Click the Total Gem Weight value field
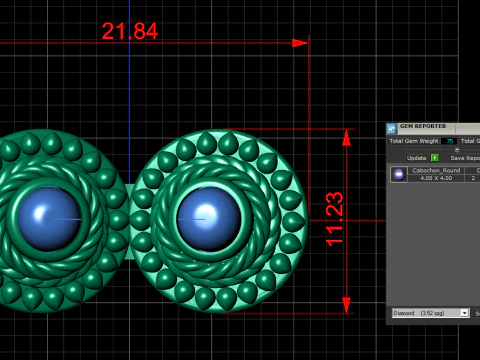480x360 pixels. click(449, 141)
